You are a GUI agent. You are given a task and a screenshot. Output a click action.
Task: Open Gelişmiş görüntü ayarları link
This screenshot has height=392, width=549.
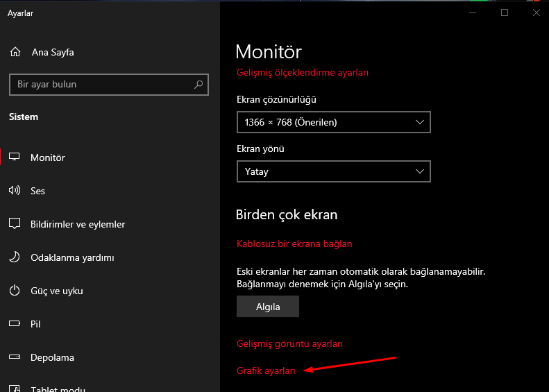(289, 343)
